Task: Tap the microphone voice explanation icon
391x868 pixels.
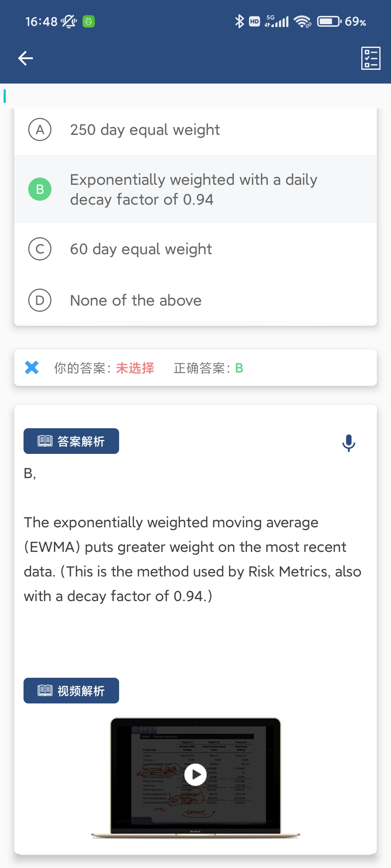Action: 349,443
